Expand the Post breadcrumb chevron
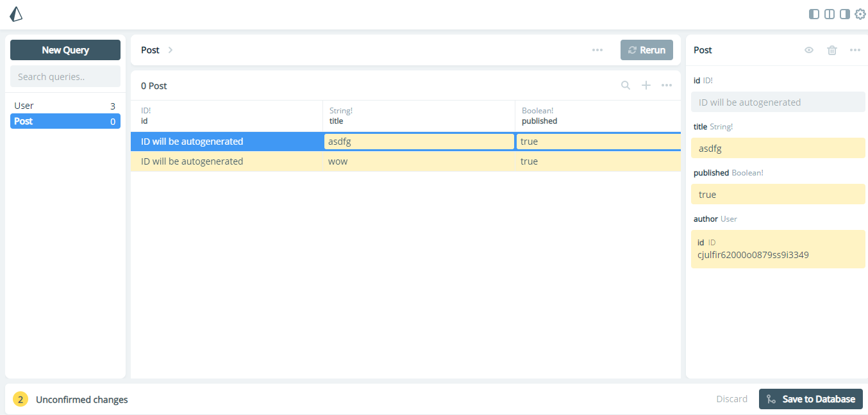Image resolution: width=868 pixels, height=415 pixels. 169,49
